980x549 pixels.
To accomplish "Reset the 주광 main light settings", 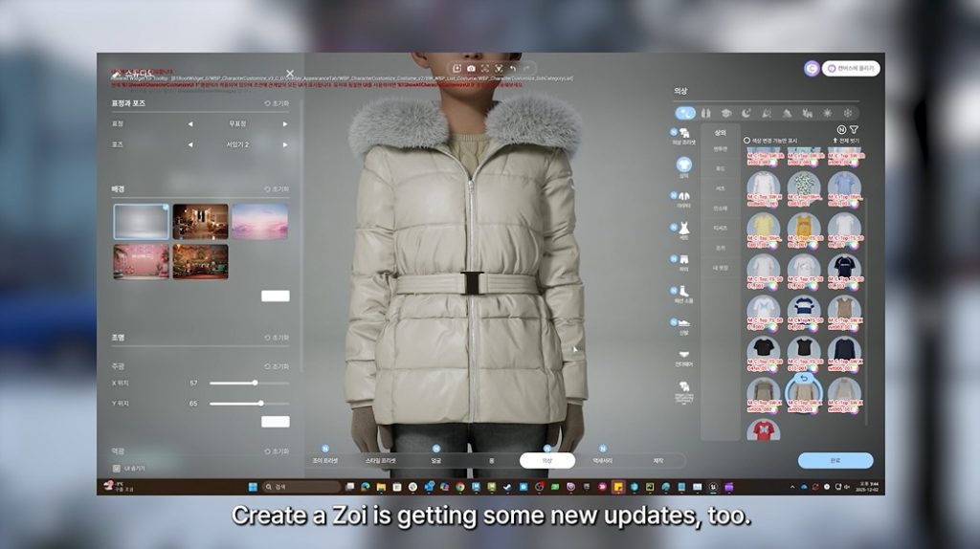I will pos(277,366).
